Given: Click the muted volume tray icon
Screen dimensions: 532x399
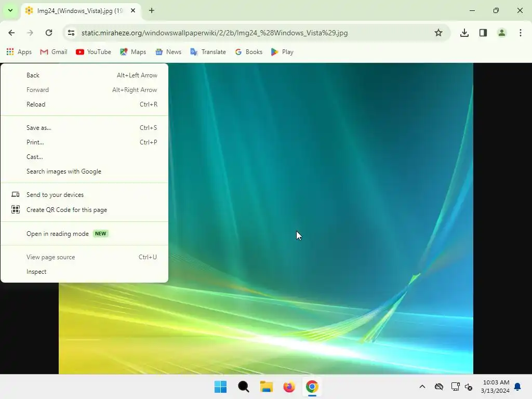Looking at the screenshot, I should 469,387.
